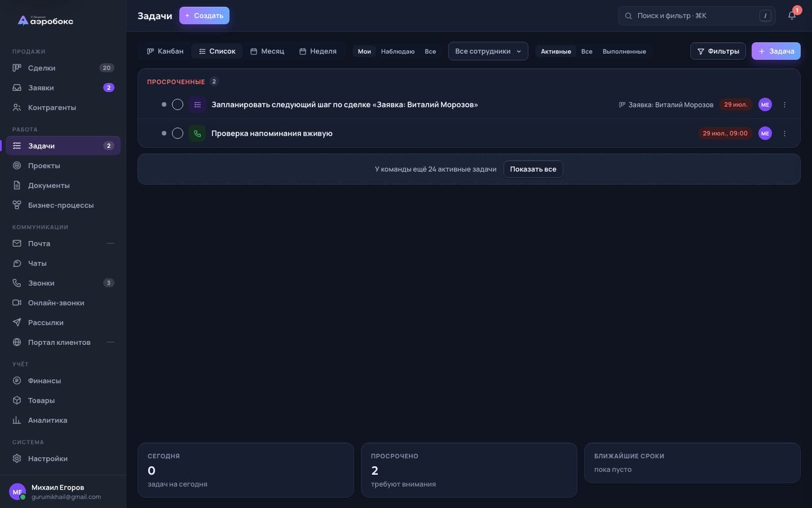
Task: Open Михаил Егоров user profile
Action: click(63, 492)
